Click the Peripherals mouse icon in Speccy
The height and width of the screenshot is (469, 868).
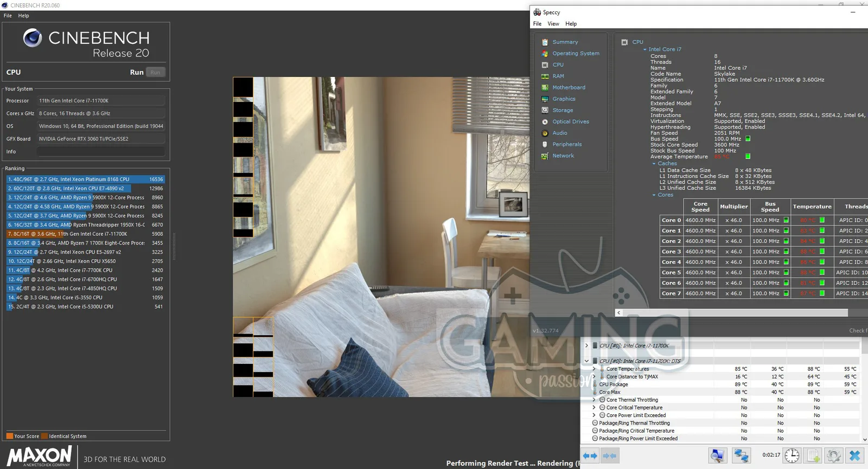click(x=545, y=144)
